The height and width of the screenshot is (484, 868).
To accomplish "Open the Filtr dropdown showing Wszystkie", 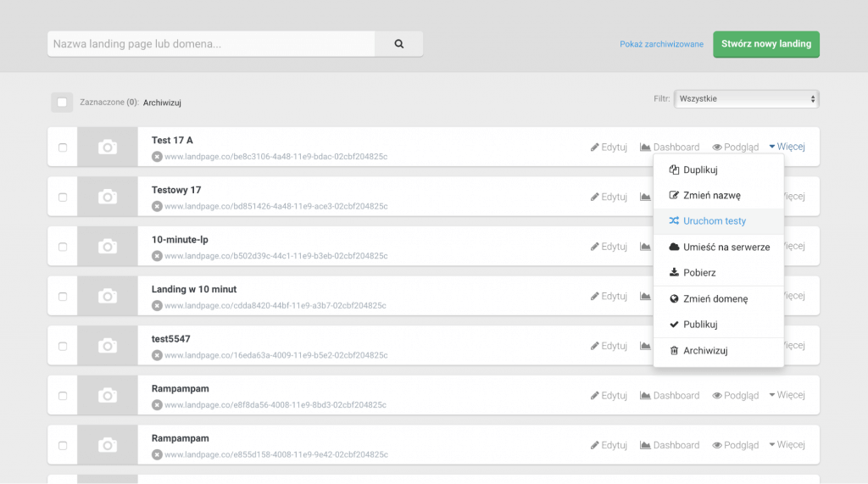I will click(x=745, y=99).
